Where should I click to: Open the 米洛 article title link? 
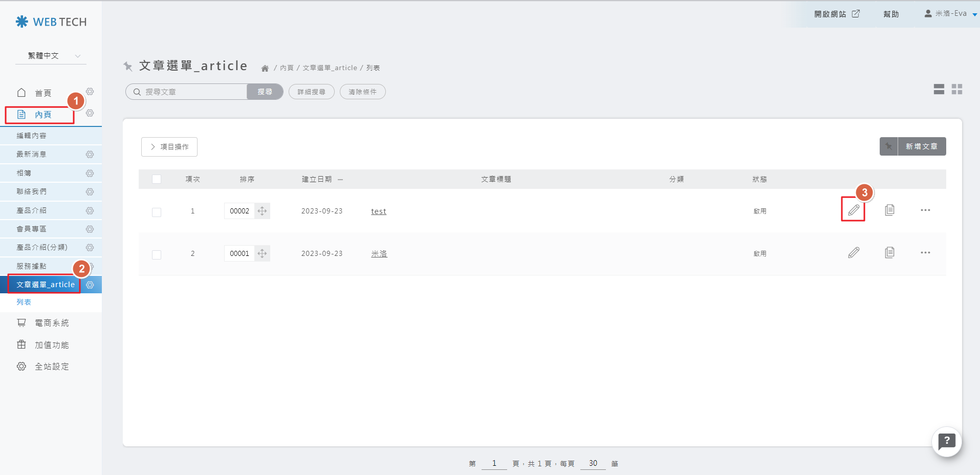[x=379, y=254]
